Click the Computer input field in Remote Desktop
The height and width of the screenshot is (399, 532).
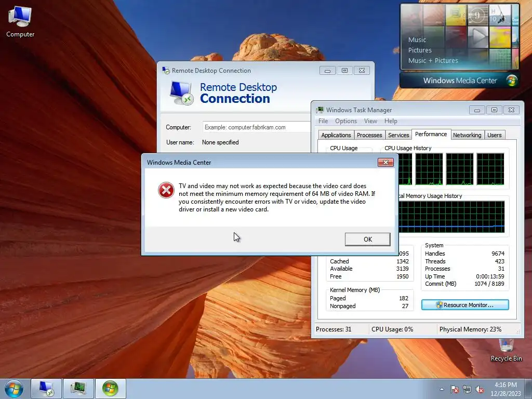point(257,127)
